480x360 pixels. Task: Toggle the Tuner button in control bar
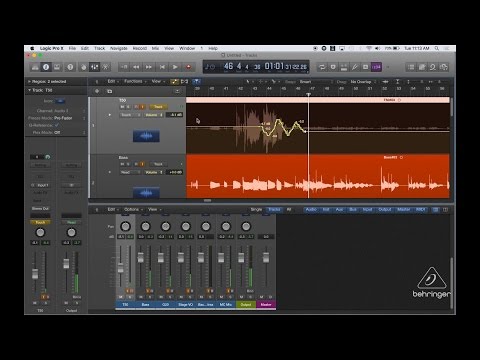[x=355, y=67]
